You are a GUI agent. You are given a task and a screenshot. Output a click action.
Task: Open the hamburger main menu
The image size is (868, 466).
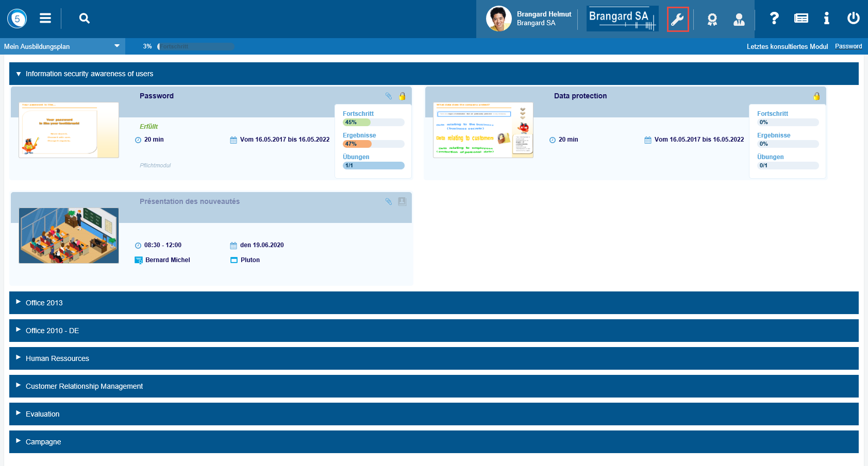tap(45, 19)
